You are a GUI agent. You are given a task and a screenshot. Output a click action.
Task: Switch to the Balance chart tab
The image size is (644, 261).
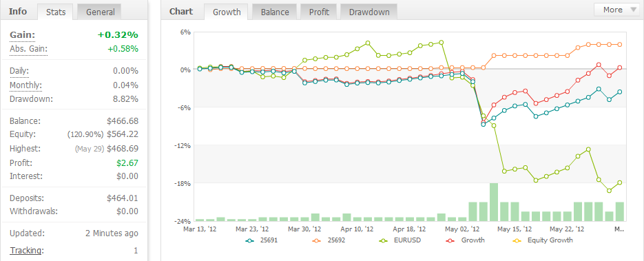point(274,12)
